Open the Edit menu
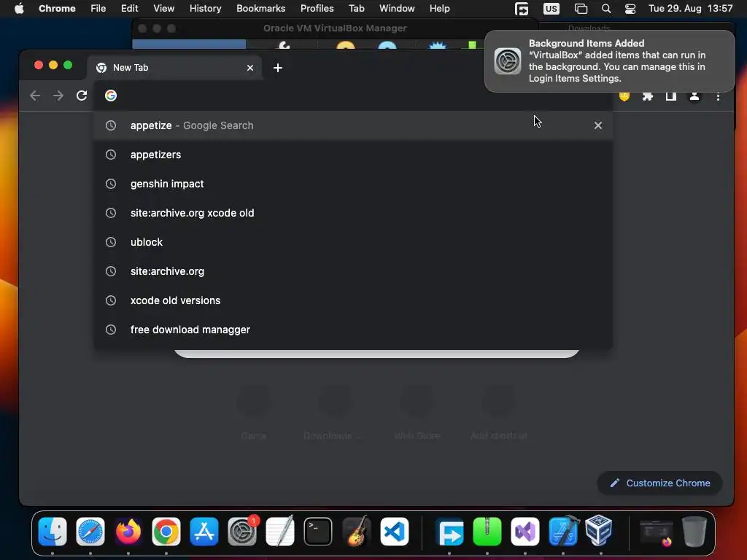The image size is (747, 560). [x=129, y=9]
